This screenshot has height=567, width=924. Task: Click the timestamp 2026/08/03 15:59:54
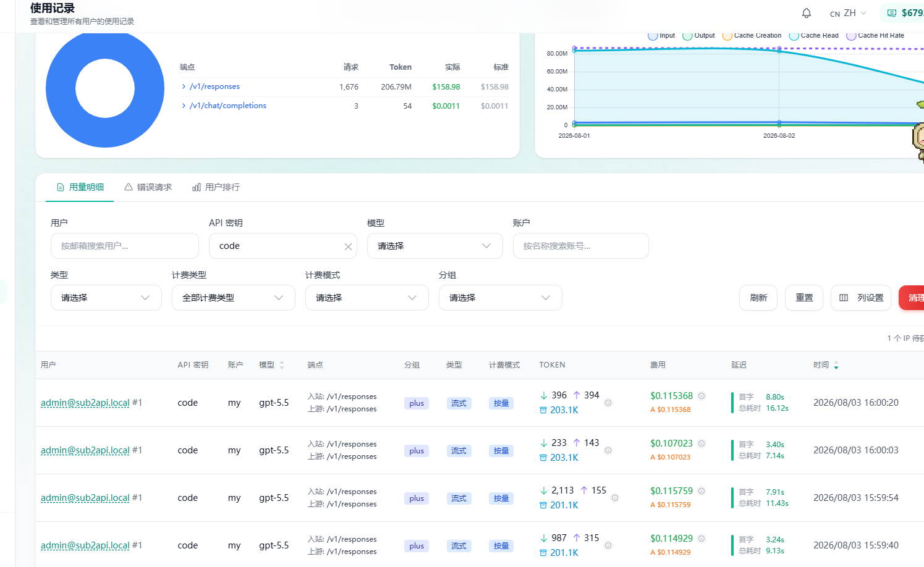click(856, 498)
